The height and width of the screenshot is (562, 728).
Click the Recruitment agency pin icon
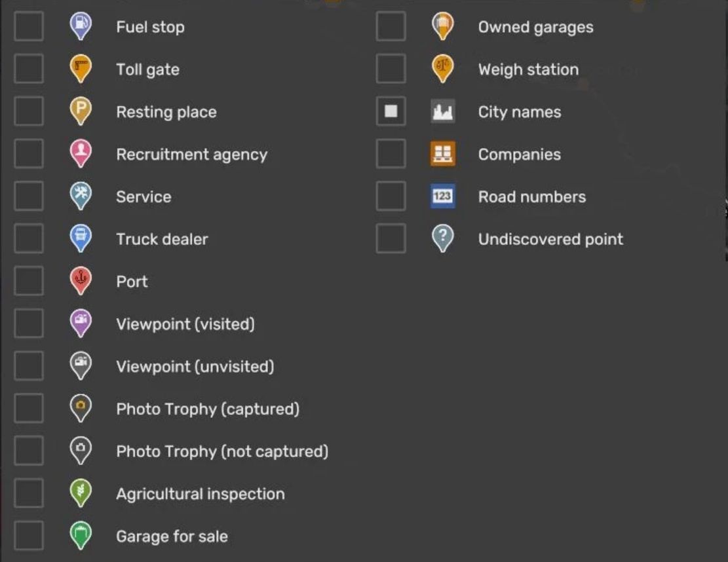(81, 154)
